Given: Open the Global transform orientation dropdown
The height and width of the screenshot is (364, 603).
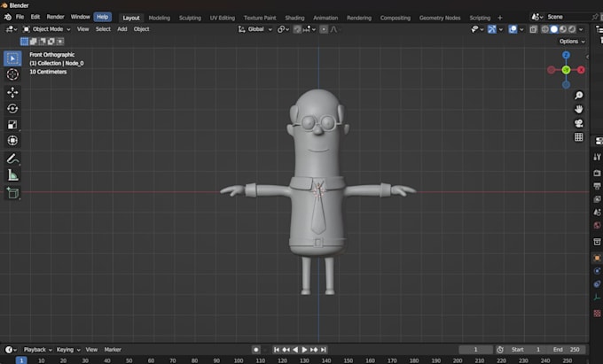Looking at the screenshot, I should pyautogui.click(x=255, y=29).
